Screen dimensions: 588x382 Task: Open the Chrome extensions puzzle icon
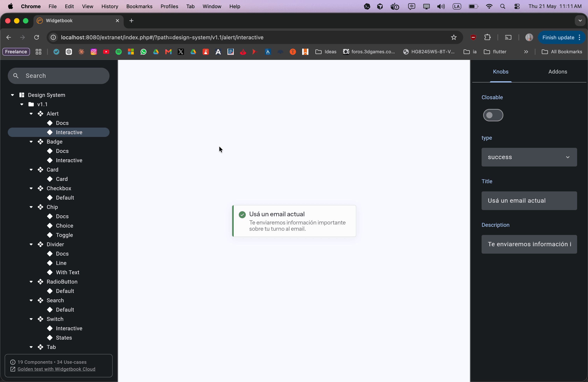(x=487, y=37)
